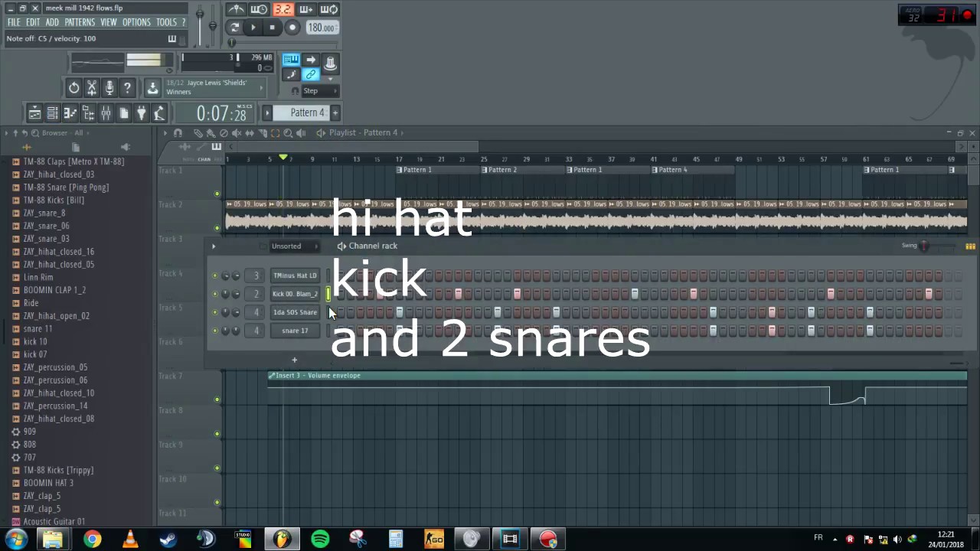Open the PATTERNS menu
Viewport: 980px width, 551px height.
[80, 22]
